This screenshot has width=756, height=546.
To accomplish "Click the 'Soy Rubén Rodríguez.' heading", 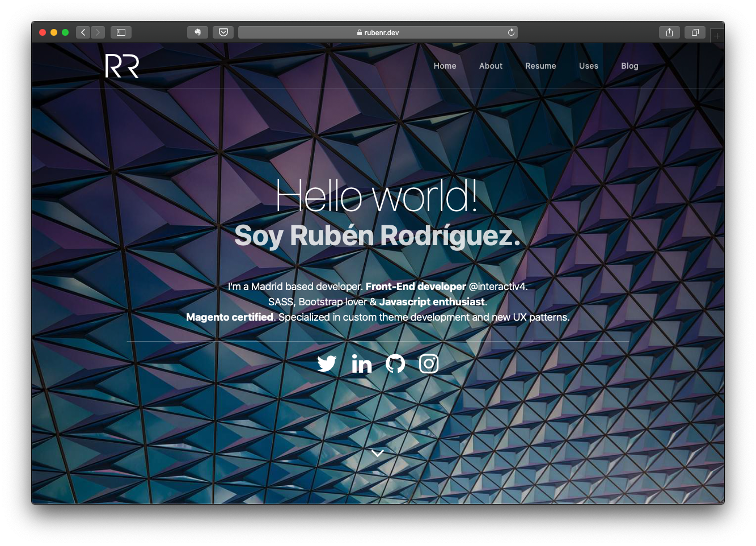I will [x=377, y=236].
